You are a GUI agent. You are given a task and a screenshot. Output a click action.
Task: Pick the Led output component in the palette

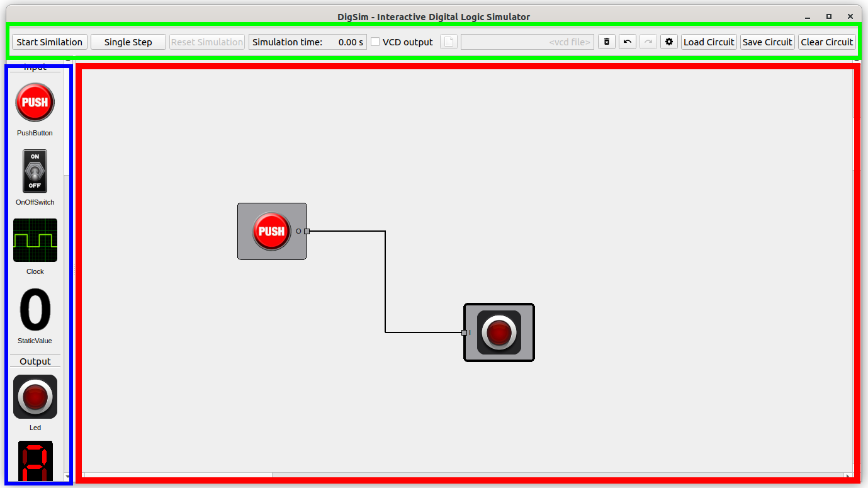click(x=35, y=397)
